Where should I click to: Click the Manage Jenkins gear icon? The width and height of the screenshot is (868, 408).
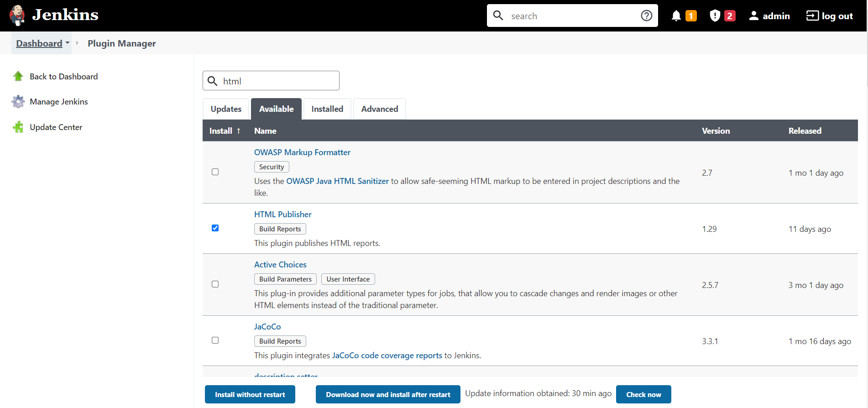18,102
